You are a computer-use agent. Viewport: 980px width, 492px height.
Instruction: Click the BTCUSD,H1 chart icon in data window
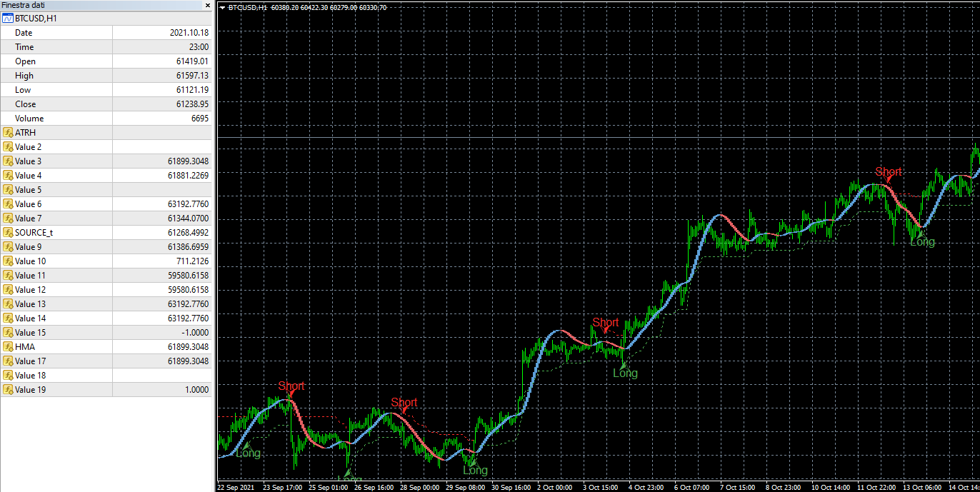pyautogui.click(x=8, y=18)
